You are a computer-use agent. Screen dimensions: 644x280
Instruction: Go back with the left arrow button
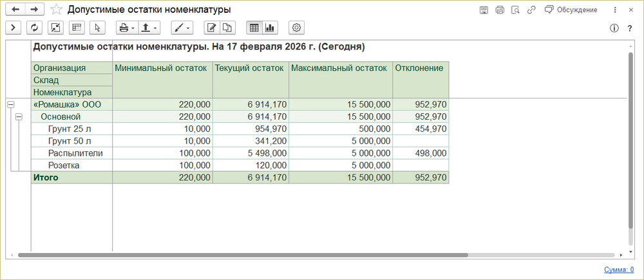pyautogui.click(x=15, y=10)
